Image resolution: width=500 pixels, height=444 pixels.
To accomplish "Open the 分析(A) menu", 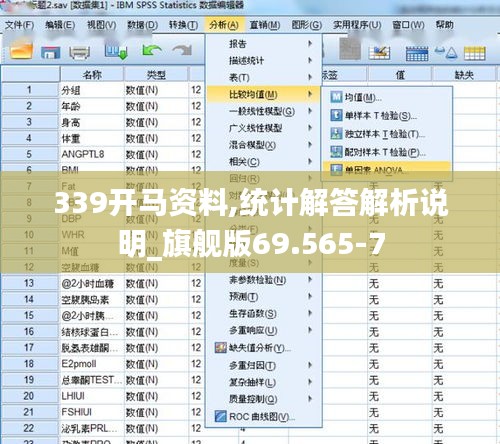I will click(224, 25).
